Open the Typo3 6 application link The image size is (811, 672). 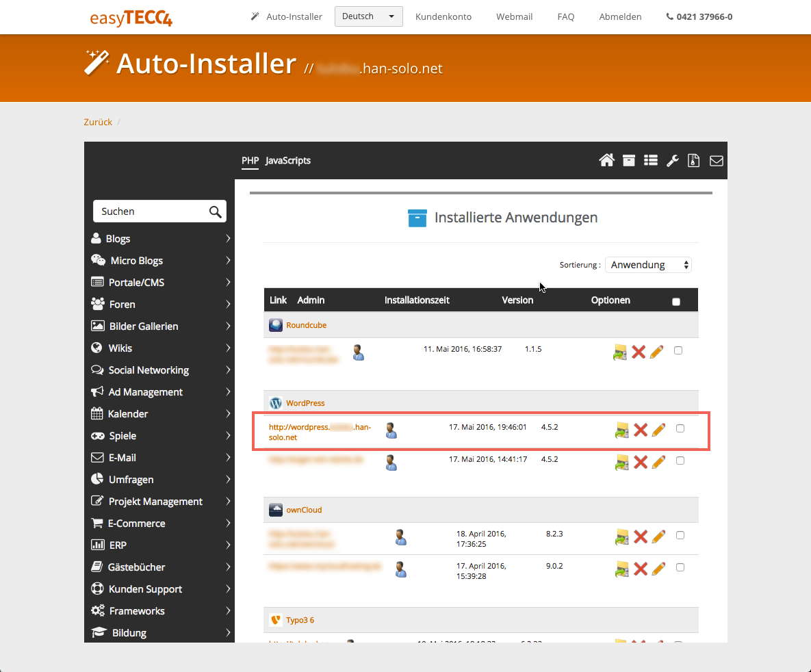(300, 620)
